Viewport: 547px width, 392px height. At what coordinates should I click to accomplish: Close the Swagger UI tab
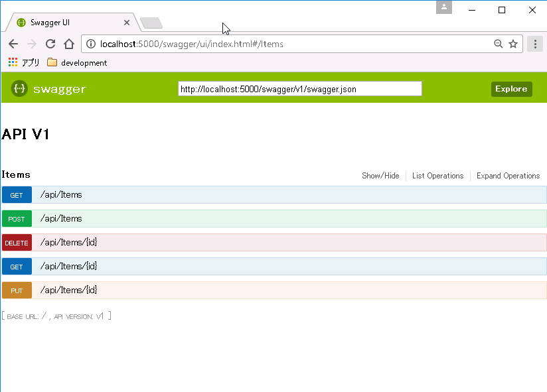point(127,23)
